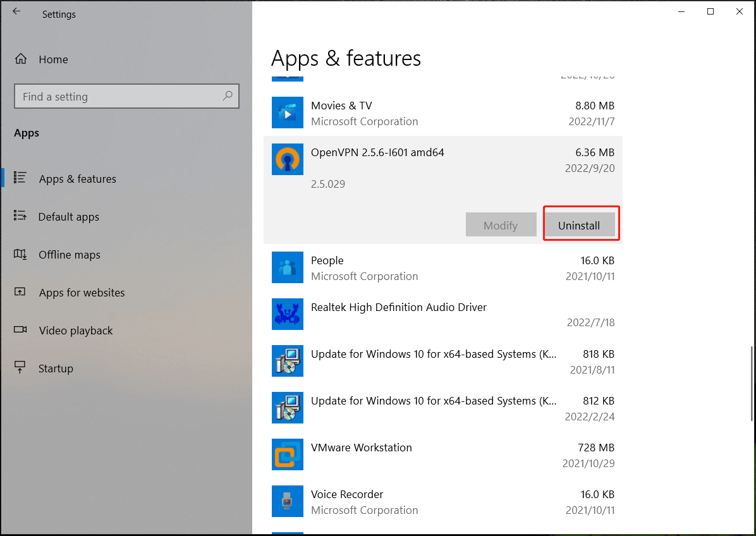
Task: Select the Movies & TV entry name
Action: [x=341, y=106]
